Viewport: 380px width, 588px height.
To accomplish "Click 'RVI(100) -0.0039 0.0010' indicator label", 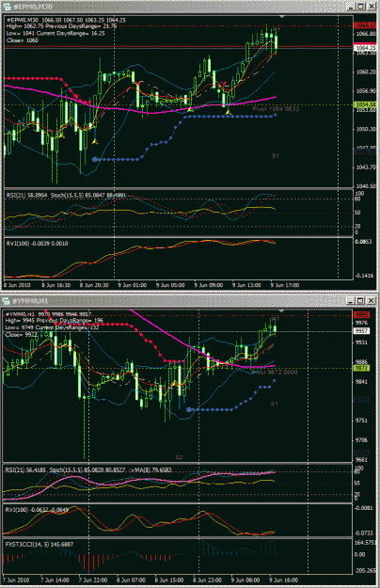I will point(37,244).
